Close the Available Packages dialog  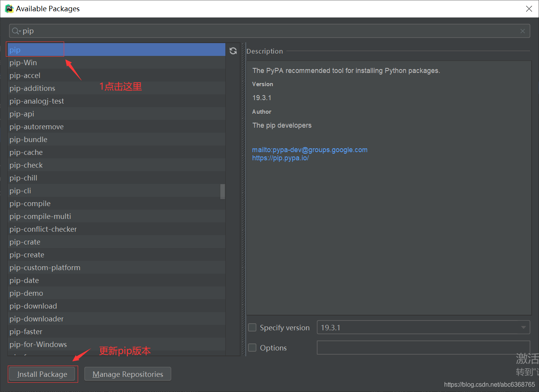(x=529, y=9)
